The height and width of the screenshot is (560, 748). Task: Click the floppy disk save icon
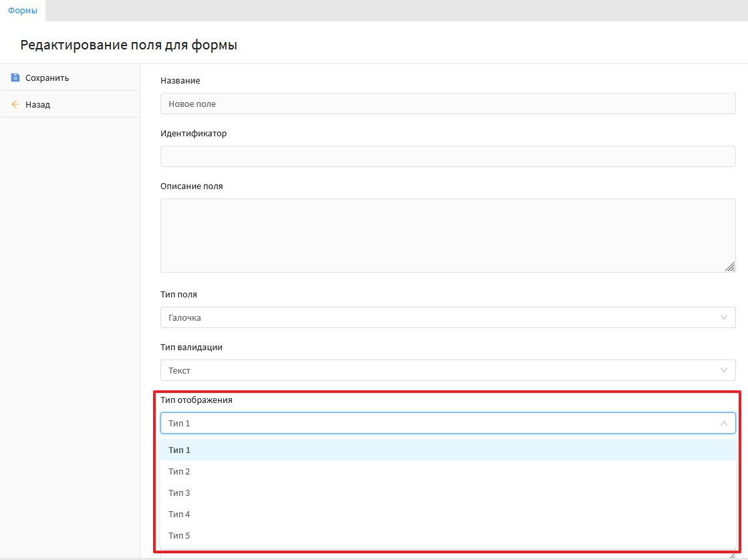tap(15, 78)
